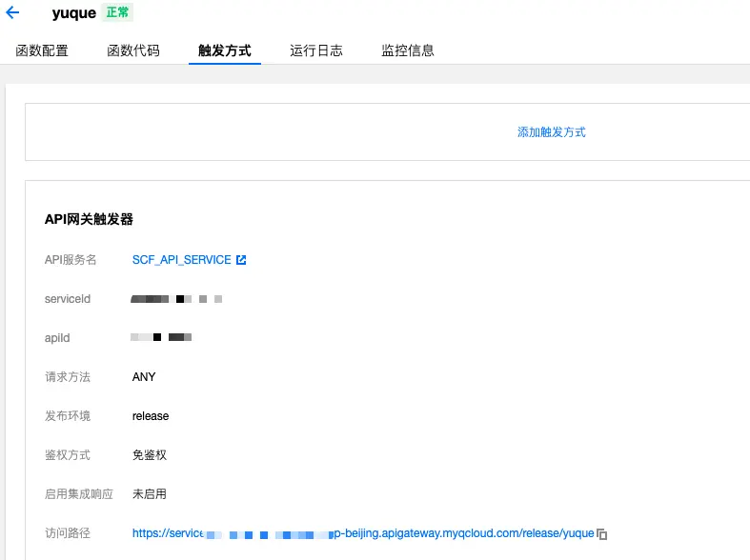This screenshot has width=750, height=560.
Task: Switch to the 函数代码 tab
Action: tap(133, 50)
